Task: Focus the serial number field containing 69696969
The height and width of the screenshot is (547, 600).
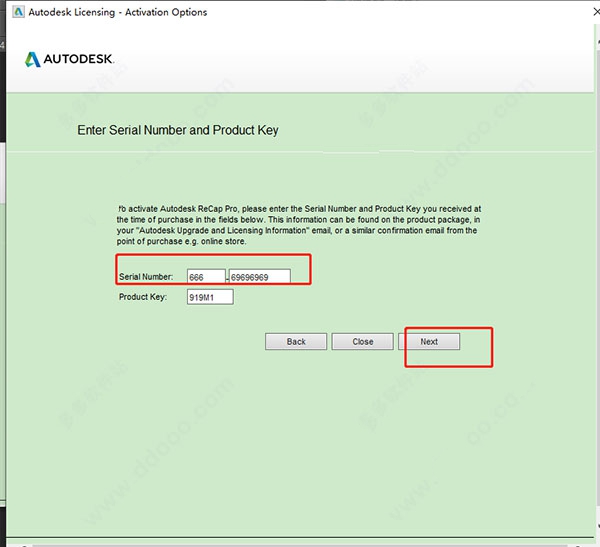Action: coord(260,276)
